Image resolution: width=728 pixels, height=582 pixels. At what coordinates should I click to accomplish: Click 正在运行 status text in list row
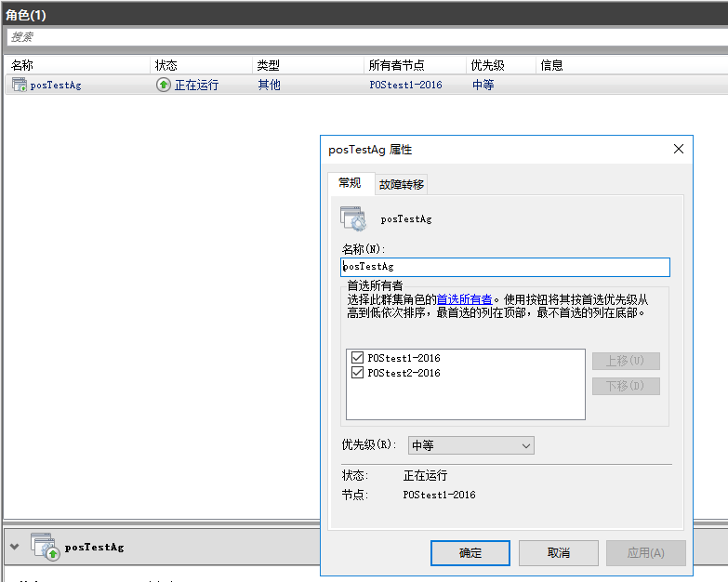pyautogui.click(x=196, y=85)
